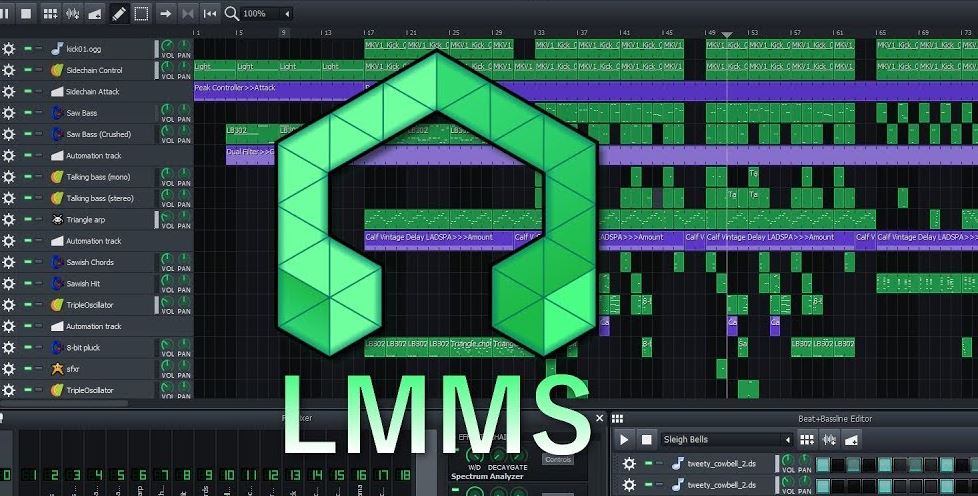
Task: Click the Talking bass (mono) instrument icon
Action: (57, 177)
